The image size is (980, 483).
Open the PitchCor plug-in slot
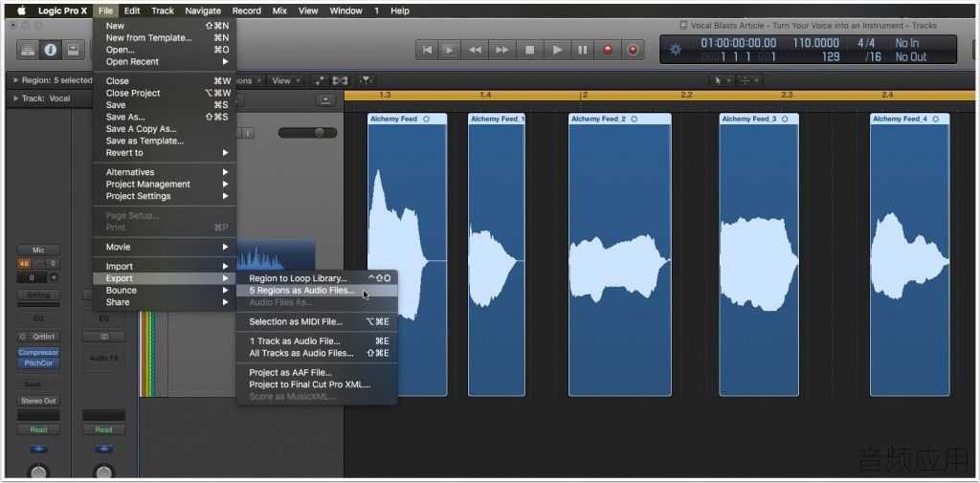point(38,363)
